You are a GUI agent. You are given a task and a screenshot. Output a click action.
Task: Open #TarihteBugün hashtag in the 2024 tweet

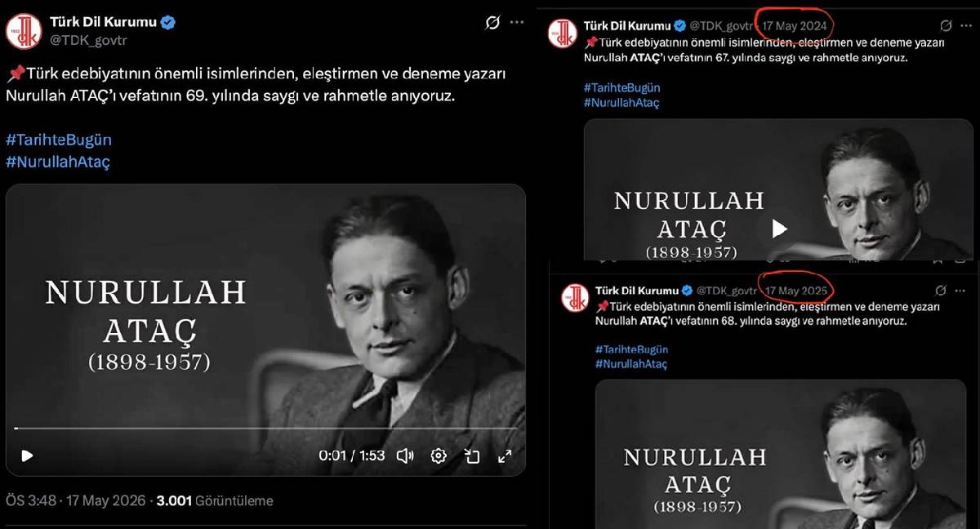pyautogui.click(x=622, y=87)
